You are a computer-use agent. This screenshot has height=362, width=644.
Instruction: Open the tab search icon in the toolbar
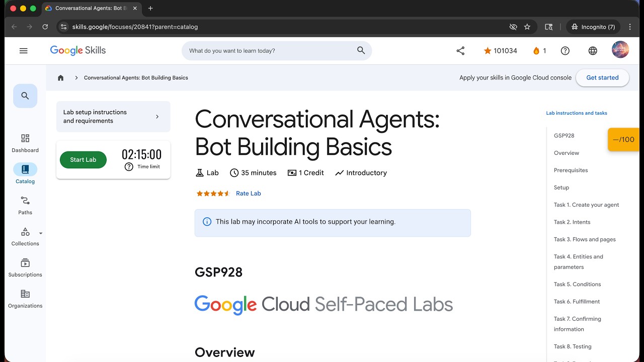(549, 27)
